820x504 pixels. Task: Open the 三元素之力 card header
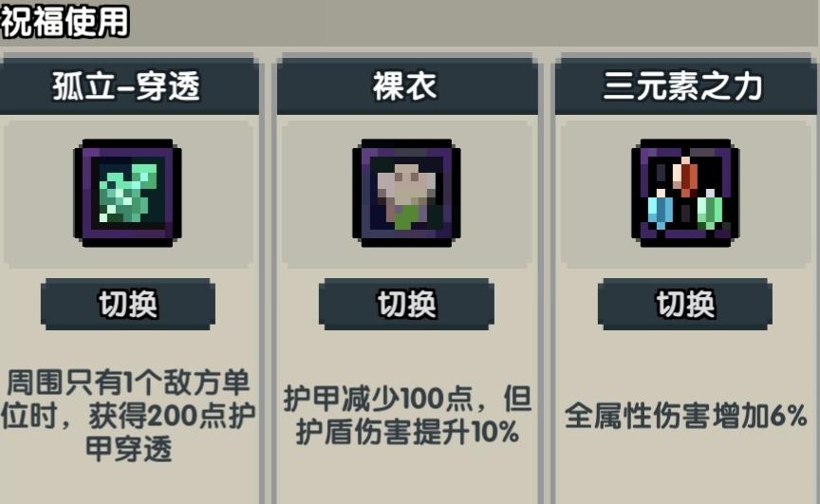click(686, 86)
